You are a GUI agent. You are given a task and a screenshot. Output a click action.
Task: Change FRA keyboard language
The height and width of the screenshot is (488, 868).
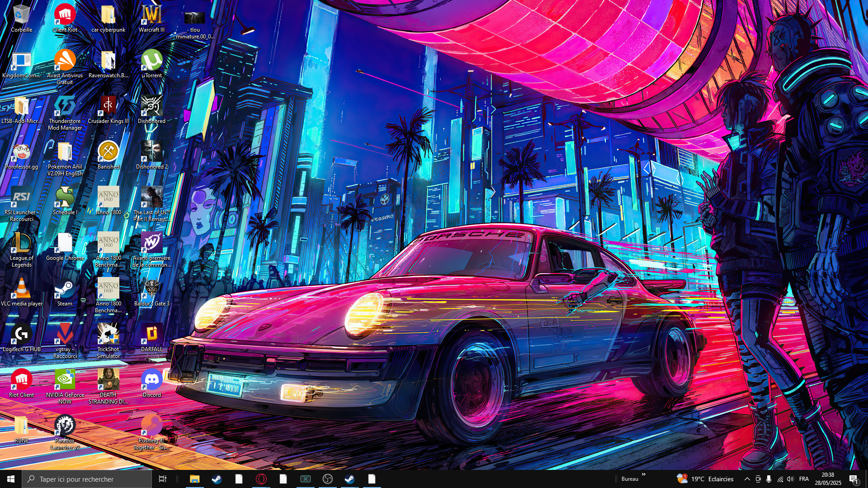click(804, 479)
